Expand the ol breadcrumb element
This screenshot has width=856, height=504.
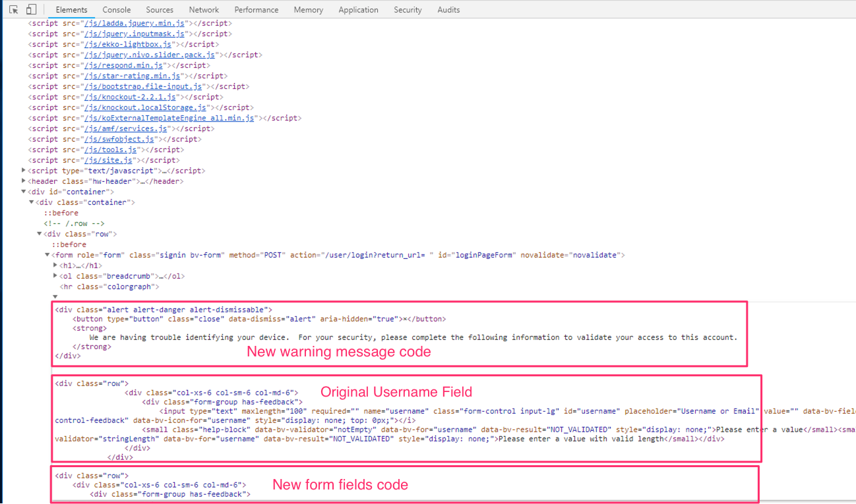tap(55, 276)
